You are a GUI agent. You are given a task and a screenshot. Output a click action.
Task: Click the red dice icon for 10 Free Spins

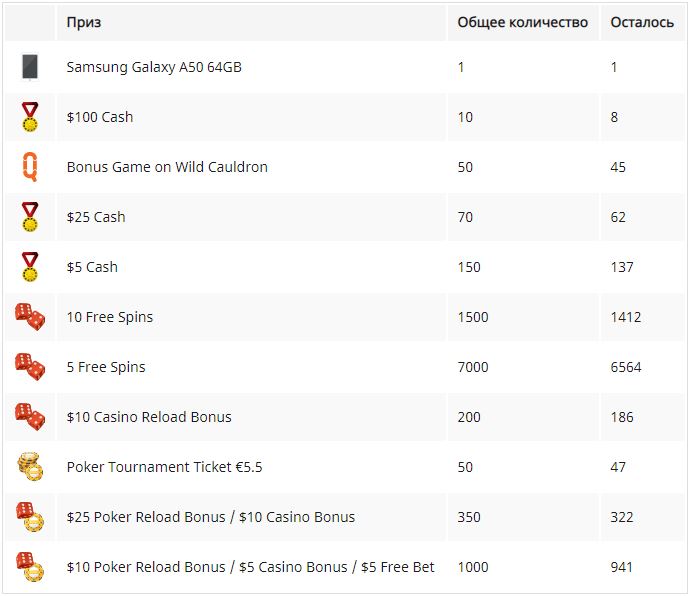click(x=30, y=317)
